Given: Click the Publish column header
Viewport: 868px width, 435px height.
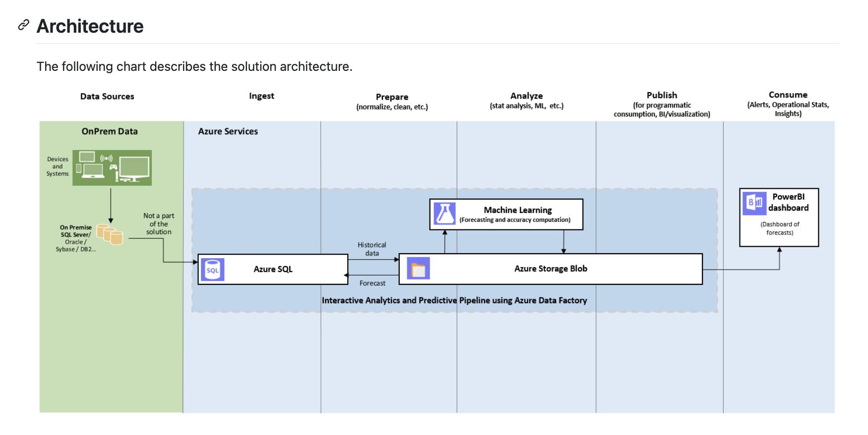Looking at the screenshot, I should (662, 95).
